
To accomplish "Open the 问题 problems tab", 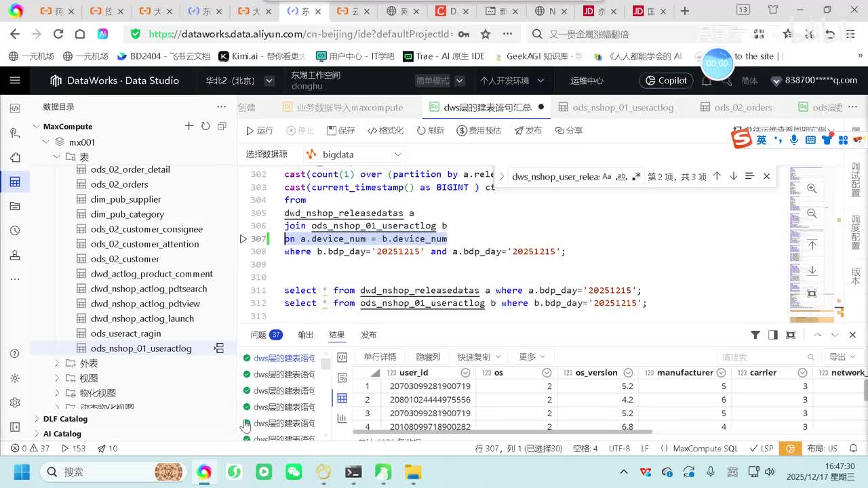I will [266, 335].
